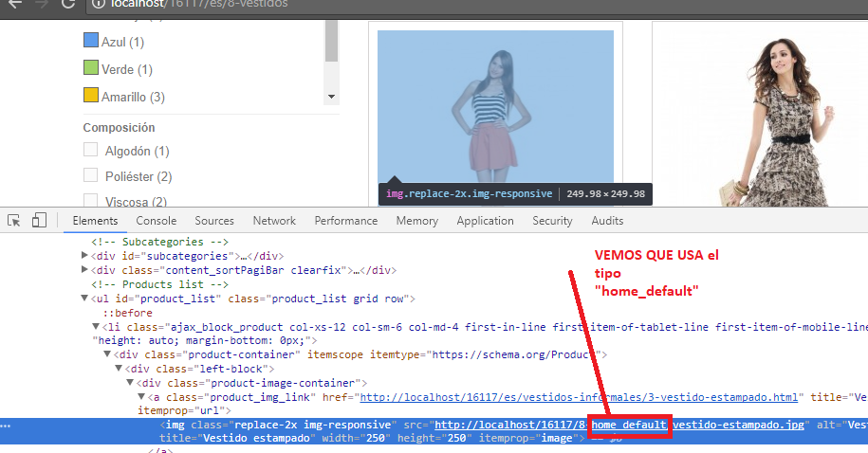Collapse the ul id="product_list" node
The width and height of the screenshot is (868, 453).
pos(85,299)
